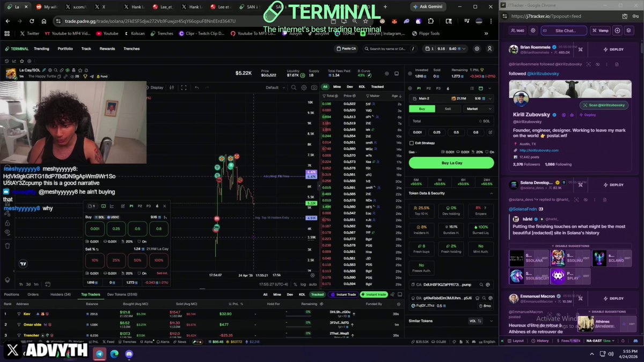Open the chart Default layout dropdown

[x=274, y=87]
